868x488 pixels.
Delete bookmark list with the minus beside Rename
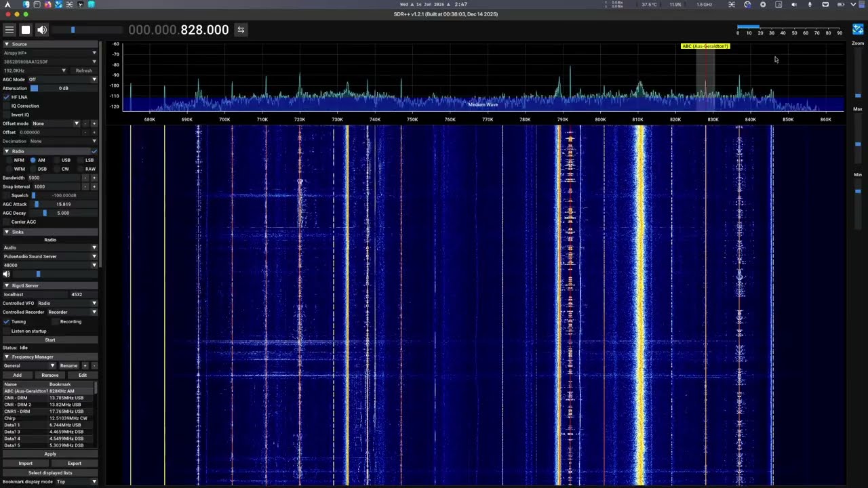tap(94, 366)
